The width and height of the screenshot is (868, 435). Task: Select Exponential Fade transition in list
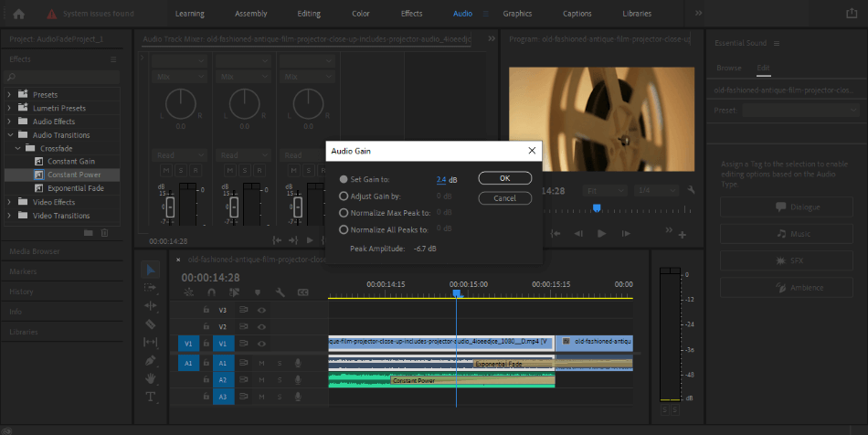click(75, 188)
